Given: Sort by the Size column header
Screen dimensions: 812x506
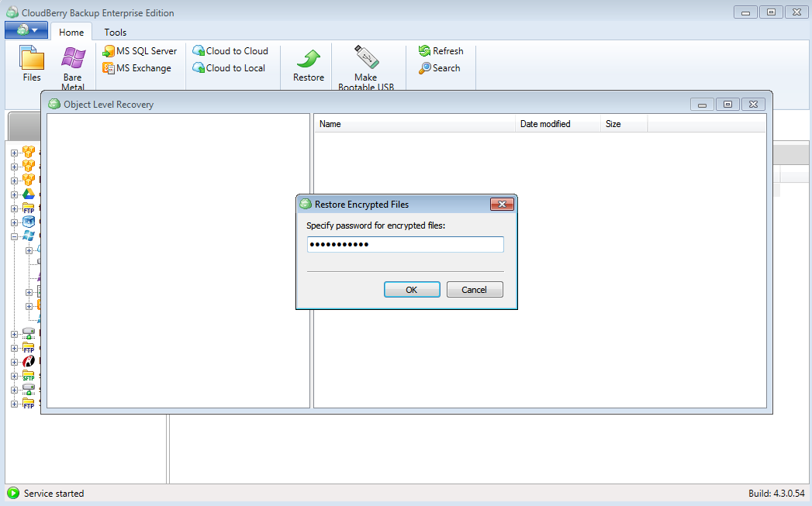Looking at the screenshot, I should [x=624, y=124].
